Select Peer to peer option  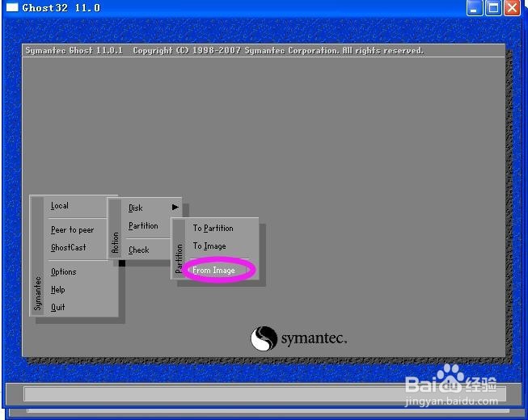(x=73, y=230)
